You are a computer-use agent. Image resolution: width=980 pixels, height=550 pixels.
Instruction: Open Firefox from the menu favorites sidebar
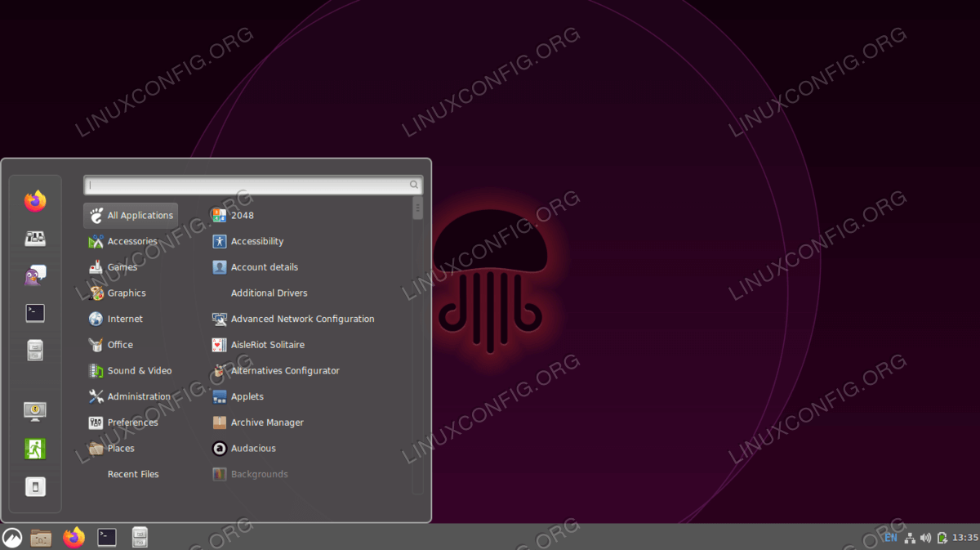pos(35,200)
